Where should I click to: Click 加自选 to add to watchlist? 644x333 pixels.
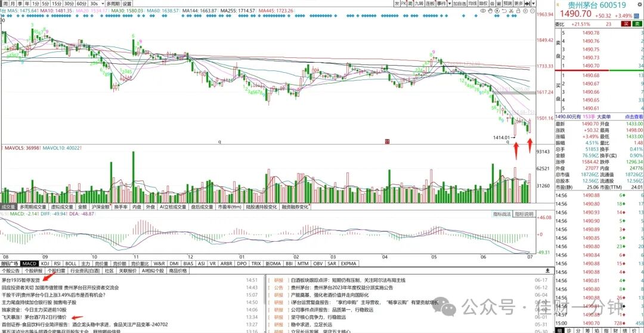coord(460,4)
